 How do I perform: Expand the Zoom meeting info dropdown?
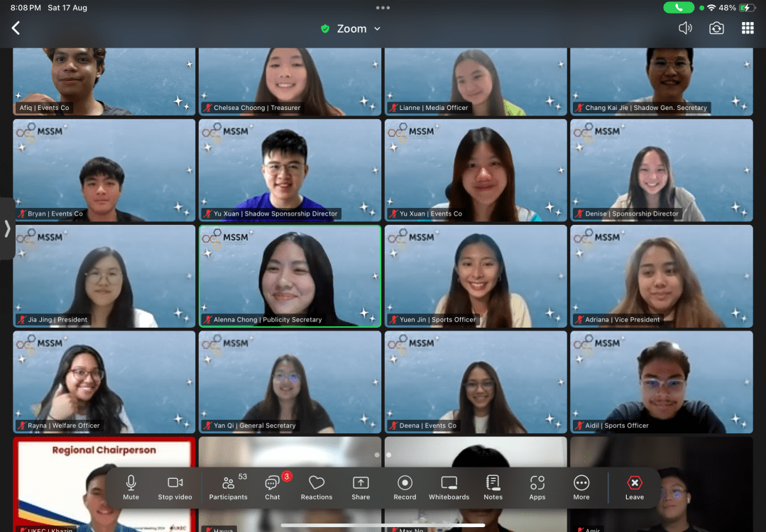(351, 29)
